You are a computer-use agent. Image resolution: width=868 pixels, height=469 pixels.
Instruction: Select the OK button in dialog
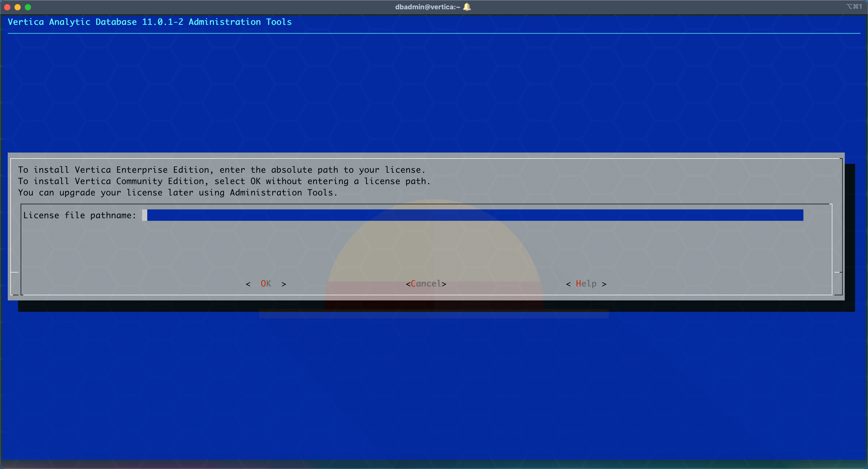266,284
